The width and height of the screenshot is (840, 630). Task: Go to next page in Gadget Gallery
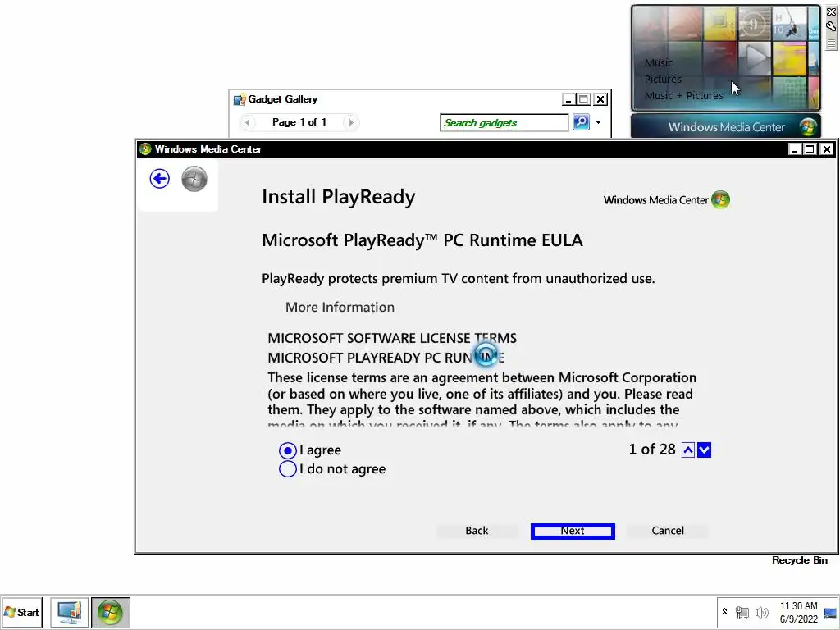pyautogui.click(x=351, y=123)
